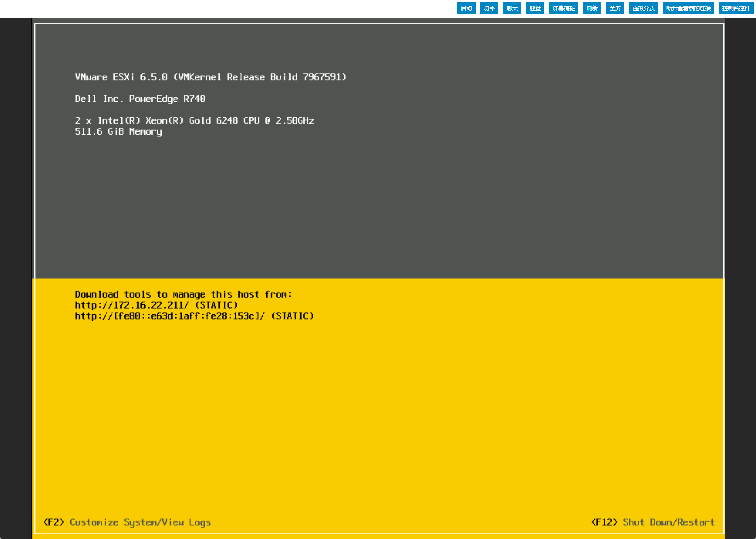Click 断开查看器的连接 to disconnect viewer
The height and width of the screenshot is (539, 756).
pos(688,8)
